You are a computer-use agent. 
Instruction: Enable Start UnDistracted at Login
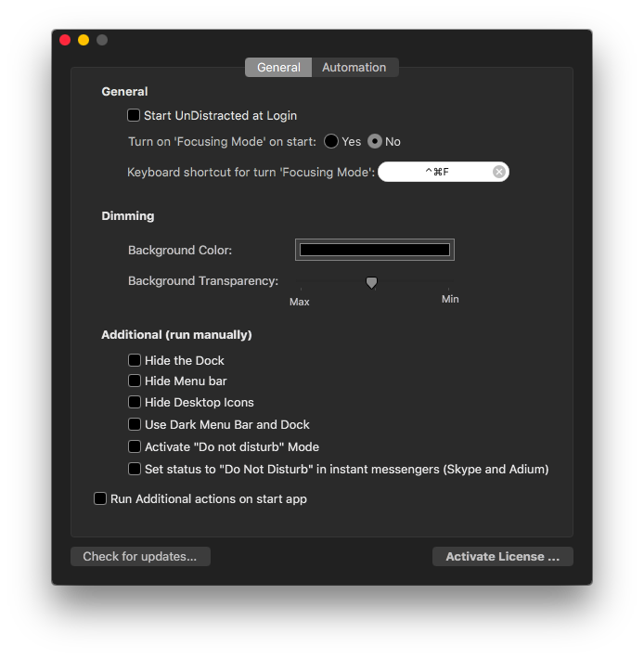134,115
